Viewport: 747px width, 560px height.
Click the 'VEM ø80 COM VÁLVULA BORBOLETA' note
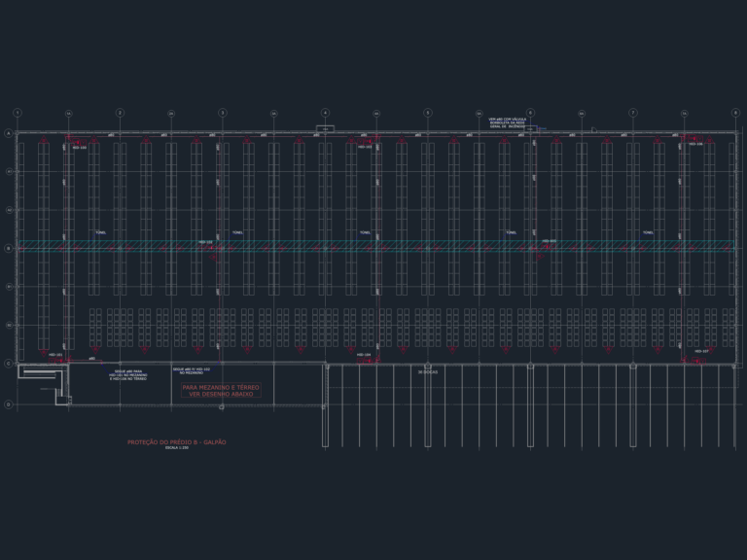coord(508,122)
